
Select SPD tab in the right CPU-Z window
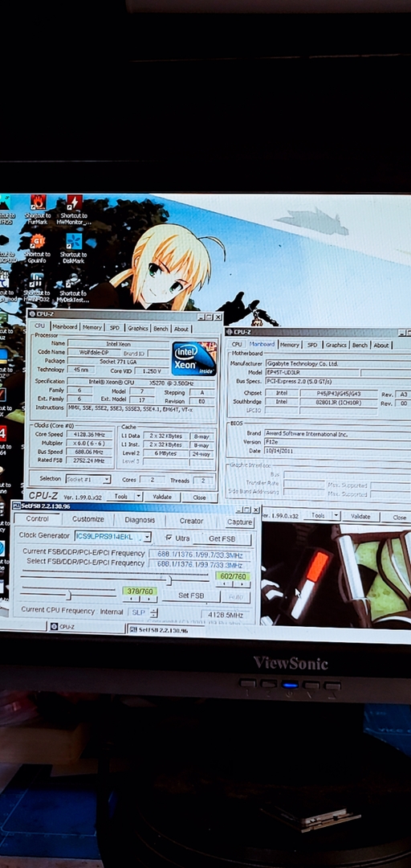[312, 345]
